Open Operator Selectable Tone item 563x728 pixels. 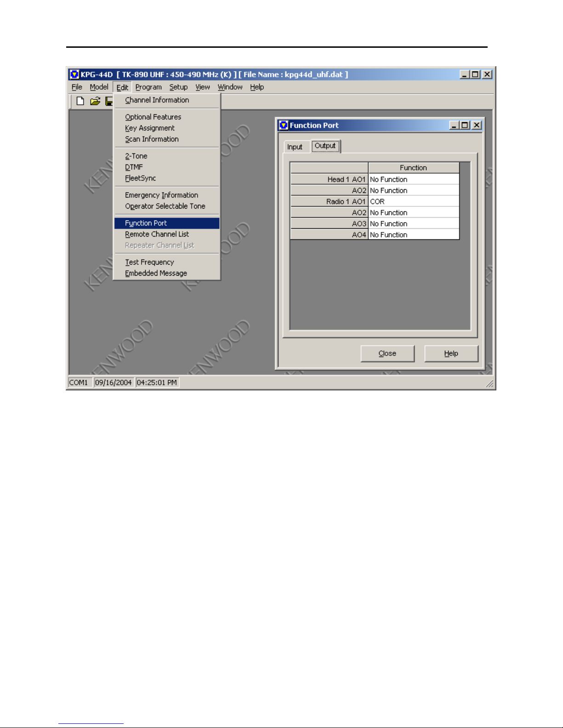click(x=167, y=206)
